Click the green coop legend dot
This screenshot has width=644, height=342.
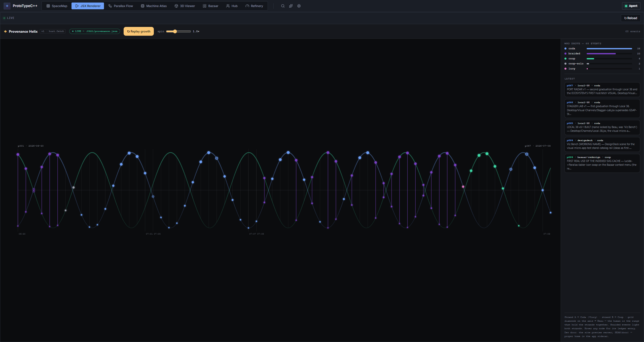click(565, 59)
